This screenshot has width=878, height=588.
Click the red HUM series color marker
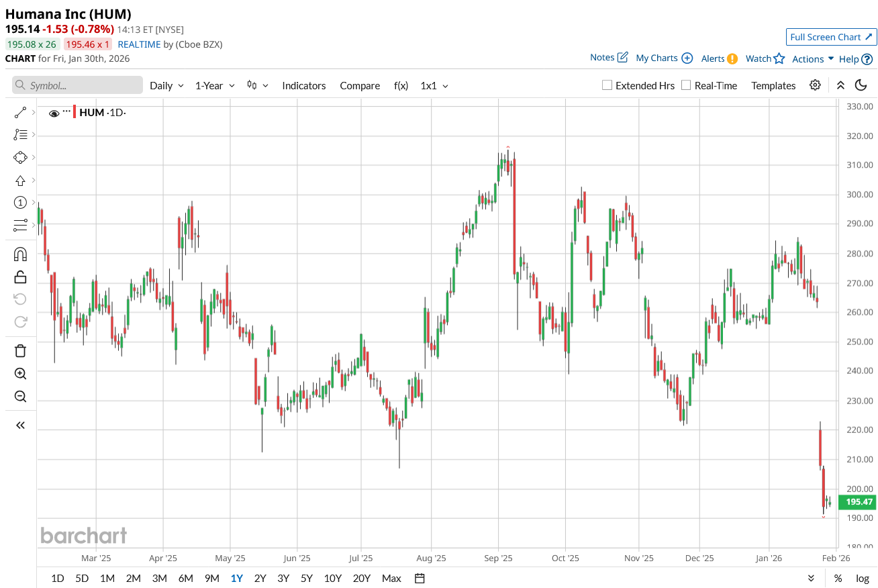[75, 112]
